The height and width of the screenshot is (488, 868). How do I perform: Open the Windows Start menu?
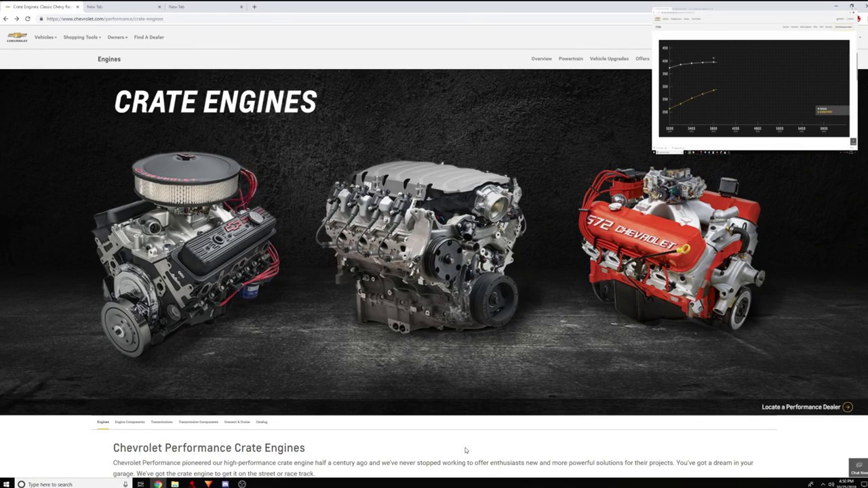[x=6, y=484]
